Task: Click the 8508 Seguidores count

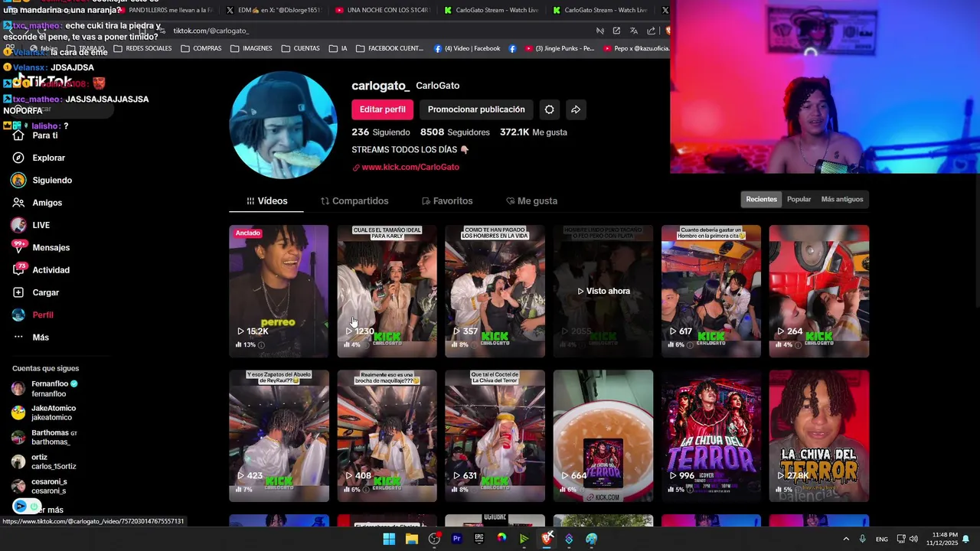Action: point(455,132)
